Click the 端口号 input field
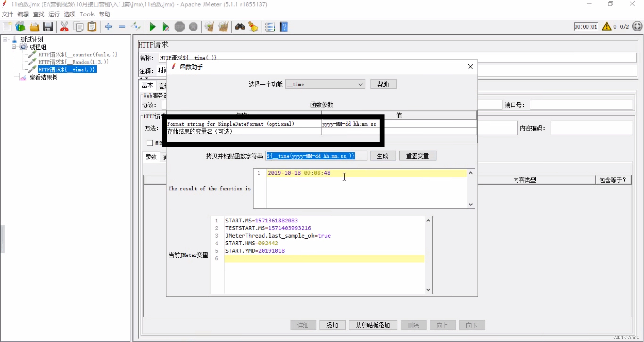The width and height of the screenshot is (644, 342). 581,105
